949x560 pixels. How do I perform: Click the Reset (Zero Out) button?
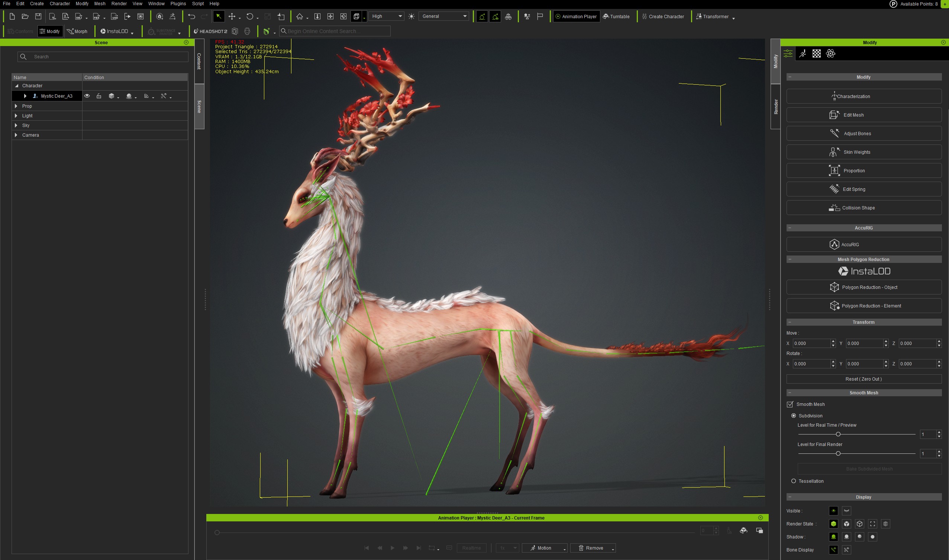pyautogui.click(x=863, y=379)
